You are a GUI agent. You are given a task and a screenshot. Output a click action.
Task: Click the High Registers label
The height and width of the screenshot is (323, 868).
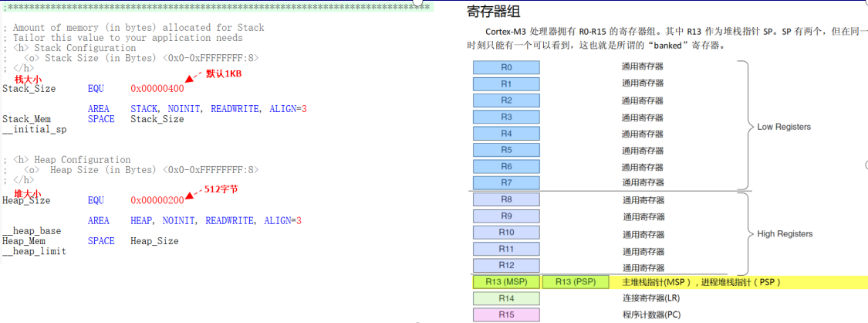point(785,234)
